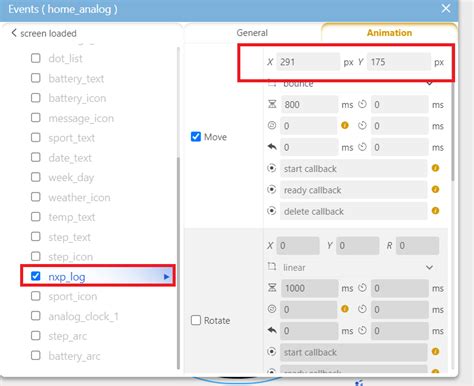Edit the Move Y position field
The image size is (474, 386).
coord(399,62)
